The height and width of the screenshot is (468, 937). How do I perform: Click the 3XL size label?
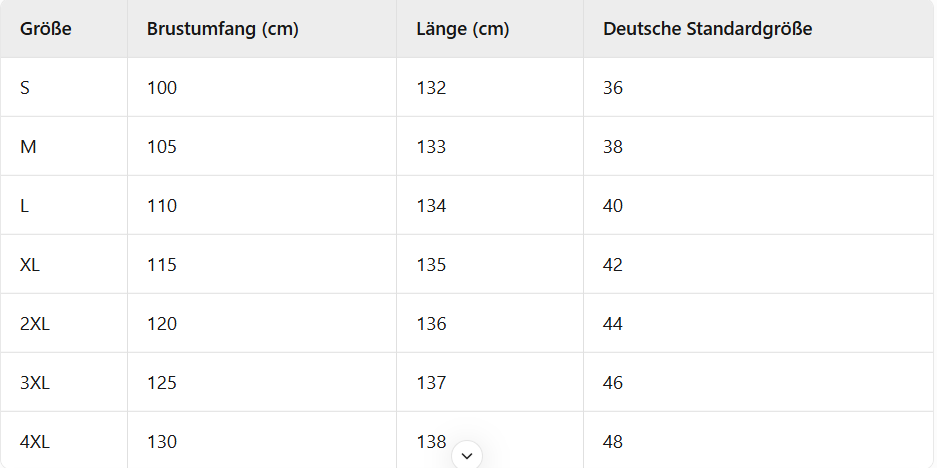point(35,383)
